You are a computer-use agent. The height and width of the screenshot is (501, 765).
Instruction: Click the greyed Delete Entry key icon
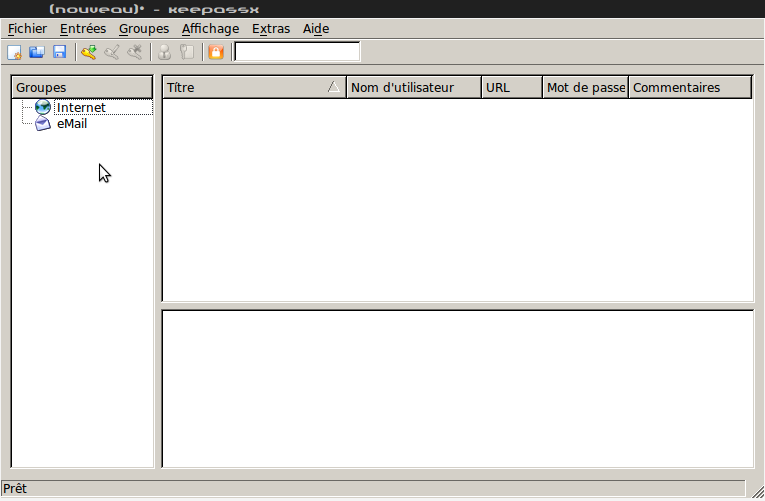coord(135,52)
